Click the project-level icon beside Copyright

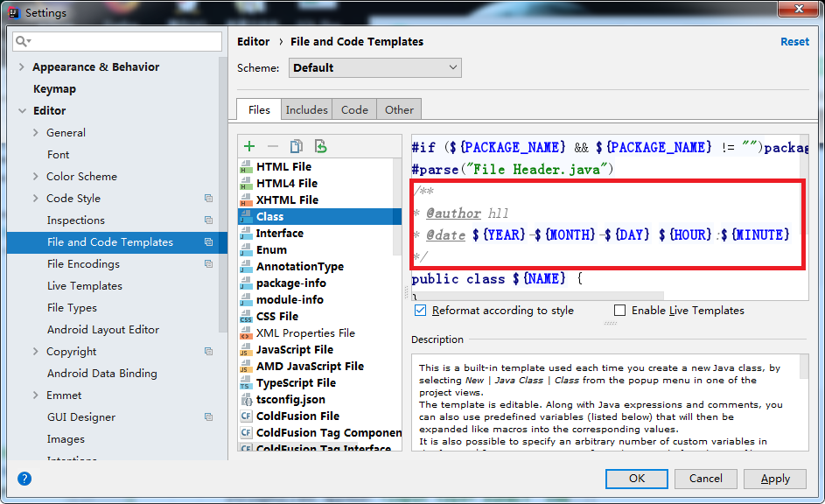[x=208, y=352]
